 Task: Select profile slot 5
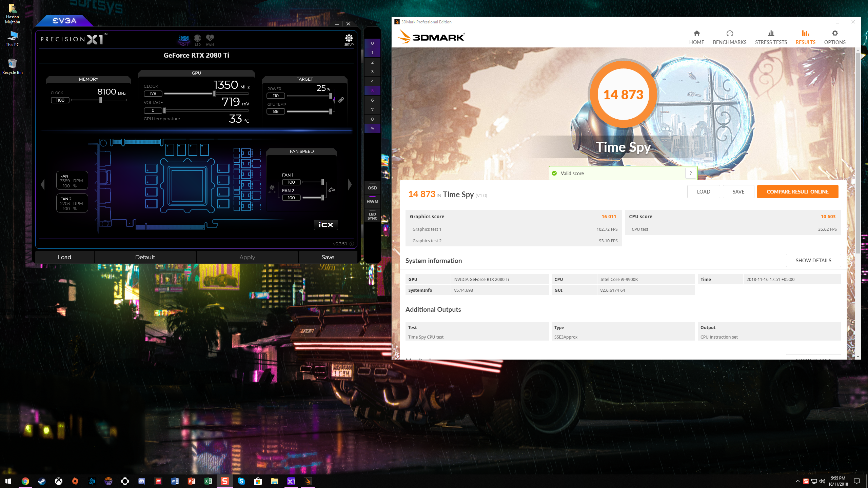(372, 91)
